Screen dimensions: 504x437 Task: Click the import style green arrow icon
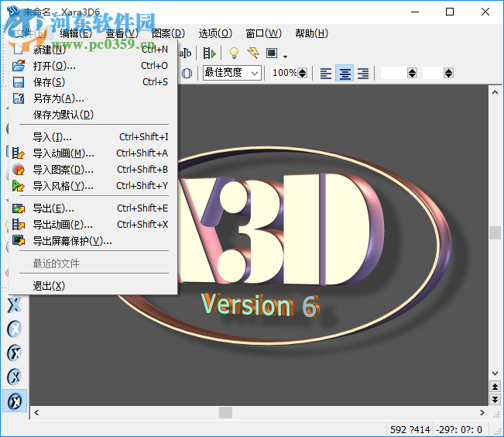tap(18, 186)
